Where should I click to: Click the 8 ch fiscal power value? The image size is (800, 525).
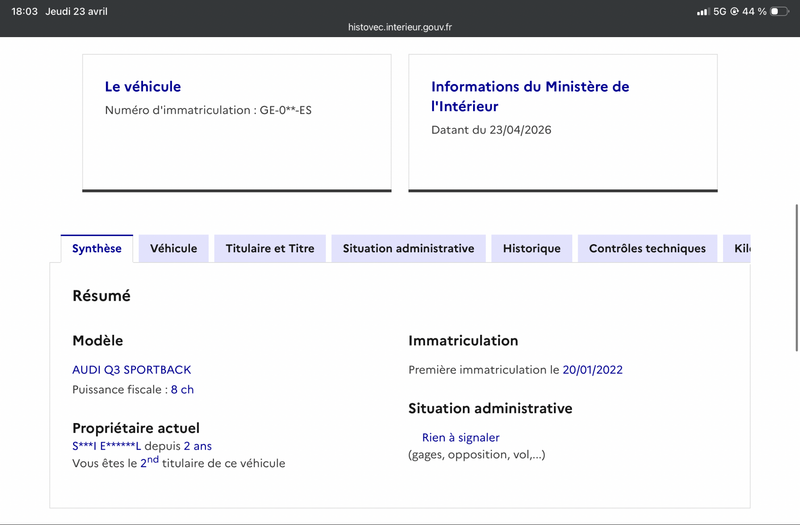182,390
